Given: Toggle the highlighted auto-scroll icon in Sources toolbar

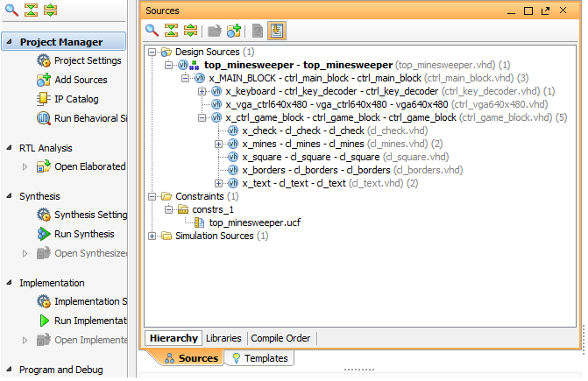Looking at the screenshot, I should point(277,31).
